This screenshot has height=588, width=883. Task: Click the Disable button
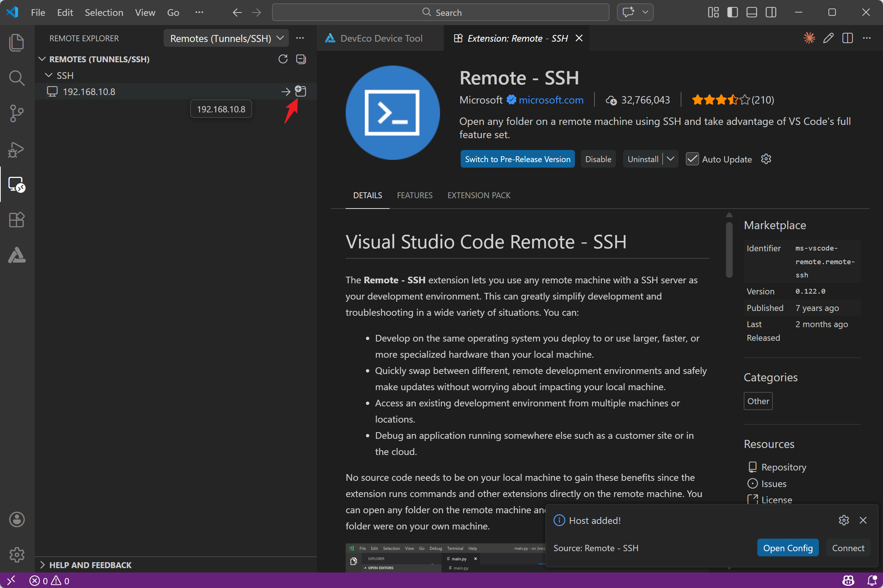[x=598, y=159]
